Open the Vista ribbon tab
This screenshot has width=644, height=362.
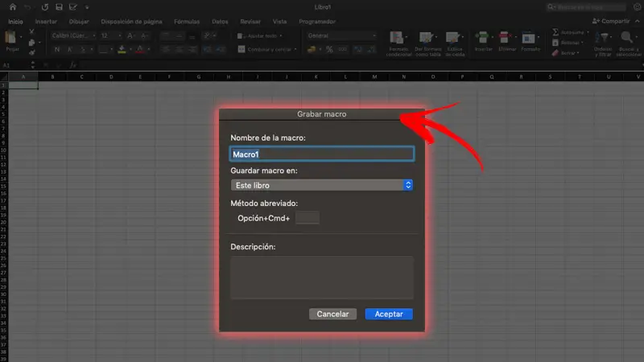coord(279,22)
